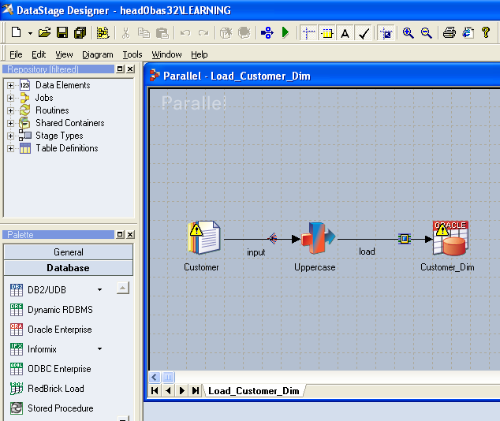Click the Cut scissors icon
Image resolution: width=500 pixels, height=421 pixels.
click(x=126, y=33)
